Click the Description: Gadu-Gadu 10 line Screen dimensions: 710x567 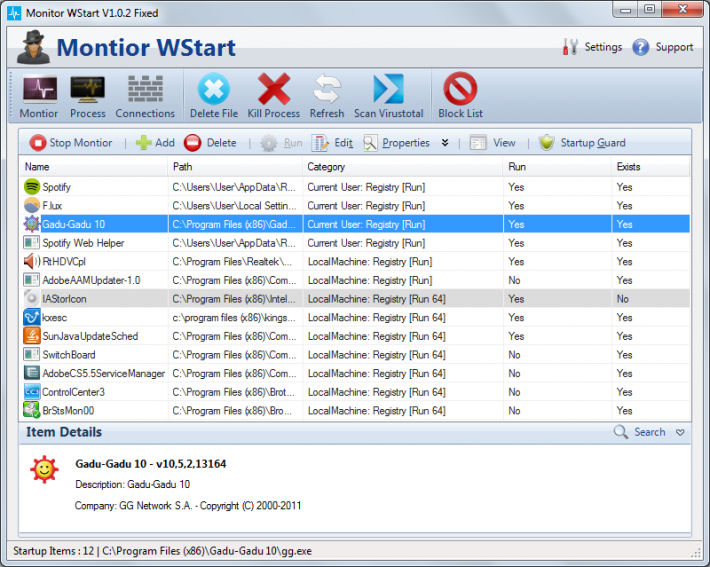click(x=133, y=484)
